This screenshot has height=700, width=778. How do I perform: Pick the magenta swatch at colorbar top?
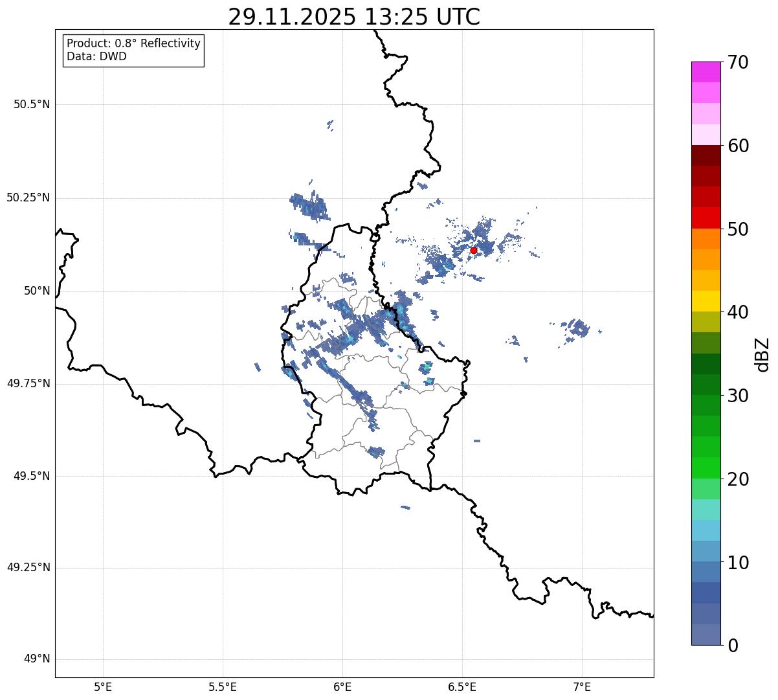(706, 72)
